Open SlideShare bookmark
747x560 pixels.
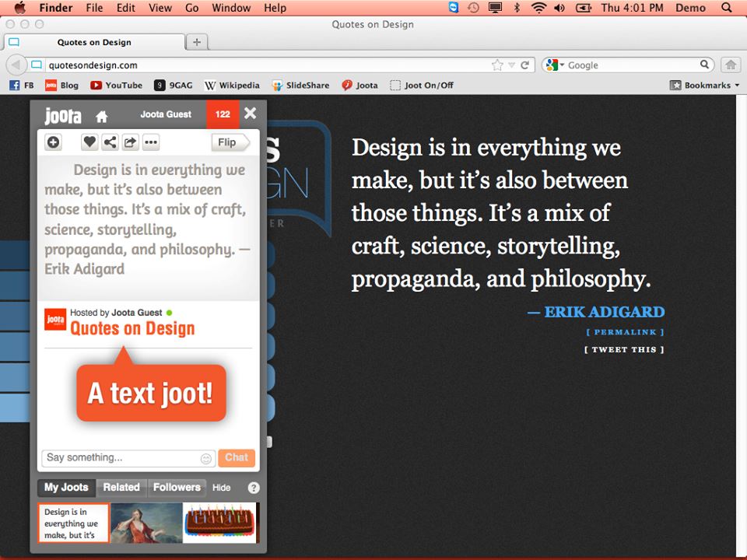300,86
